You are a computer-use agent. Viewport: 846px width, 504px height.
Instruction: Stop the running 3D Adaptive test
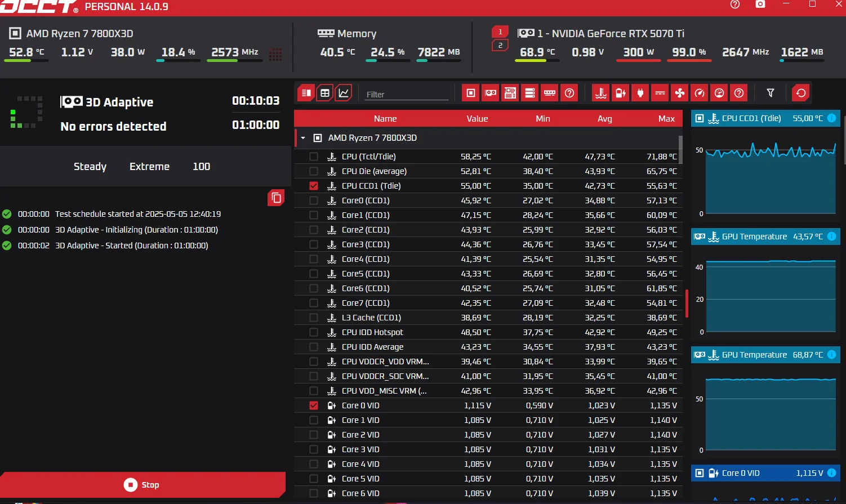tap(143, 485)
